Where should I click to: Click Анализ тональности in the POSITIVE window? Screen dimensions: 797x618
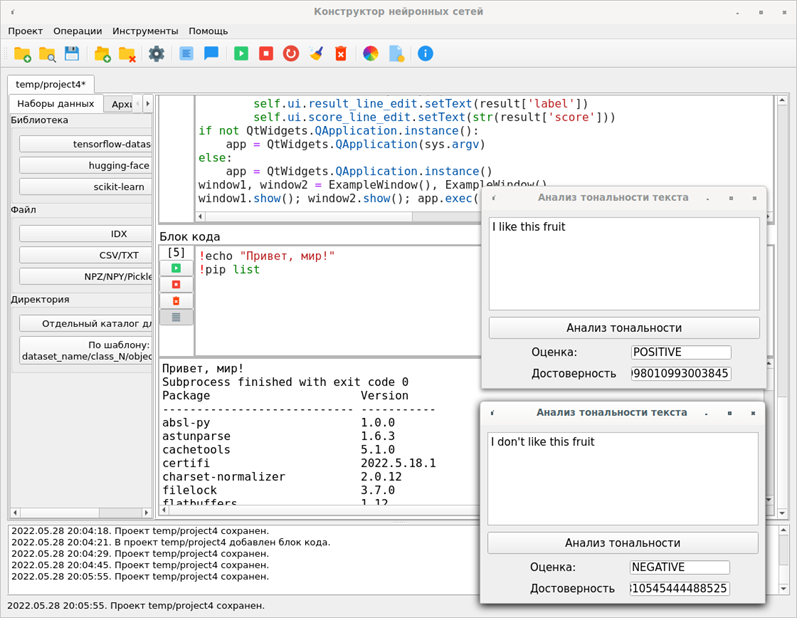point(624,328)
